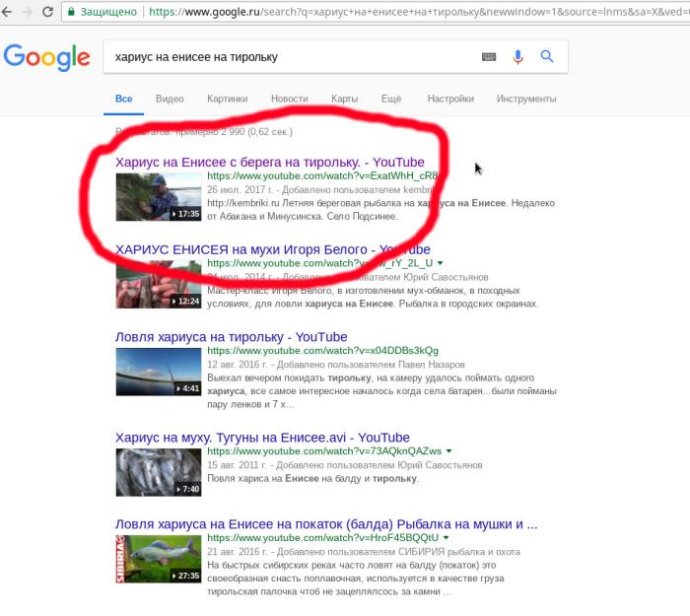Viewport: 690px width, 616px height.
Task: Click the blue magnifier search button
Action: point(547,57)
